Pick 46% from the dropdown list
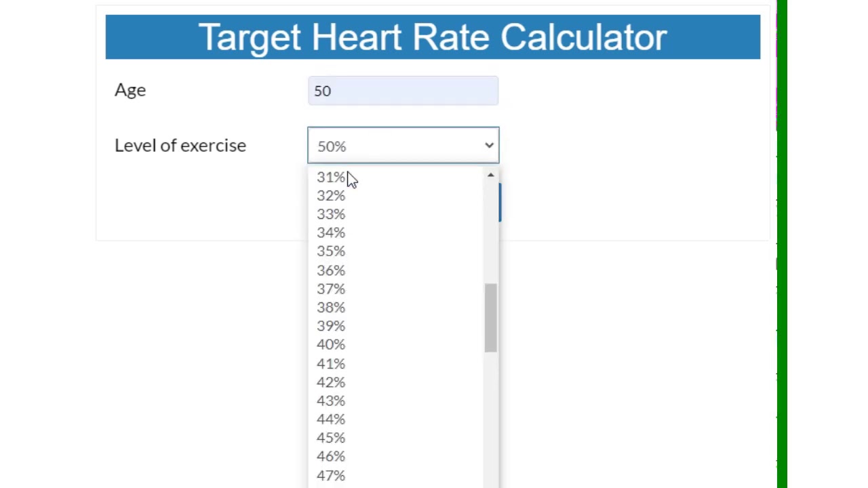 tap(331, 456)
